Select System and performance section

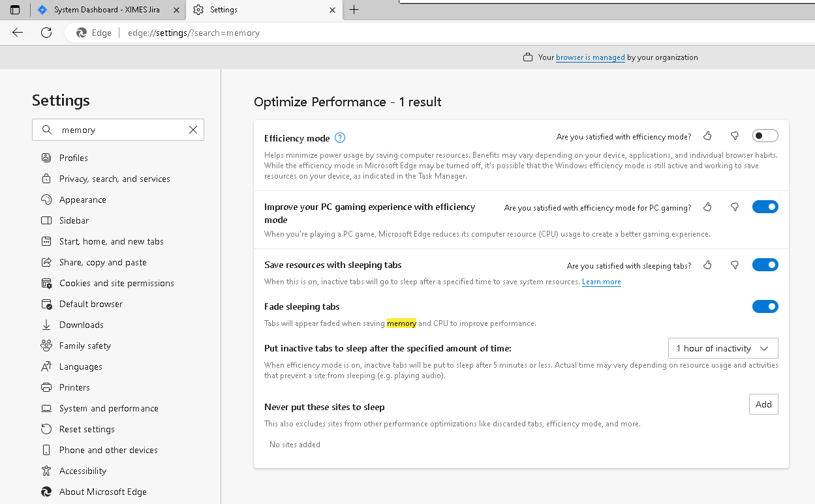click(x=109, y=408)
